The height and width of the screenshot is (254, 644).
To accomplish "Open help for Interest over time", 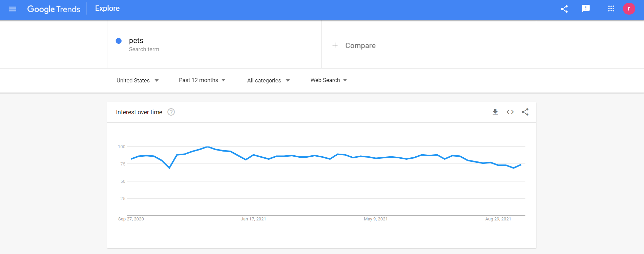I will [171, 112].
